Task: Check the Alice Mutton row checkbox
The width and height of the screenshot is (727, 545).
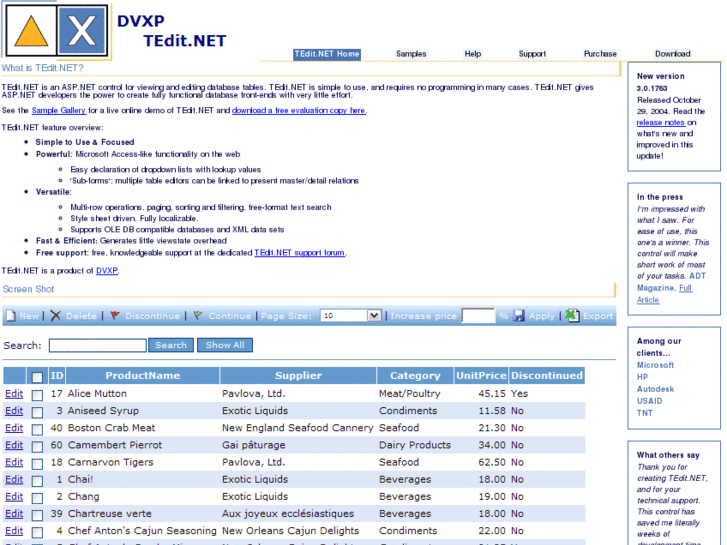Action: click(37, 395)
